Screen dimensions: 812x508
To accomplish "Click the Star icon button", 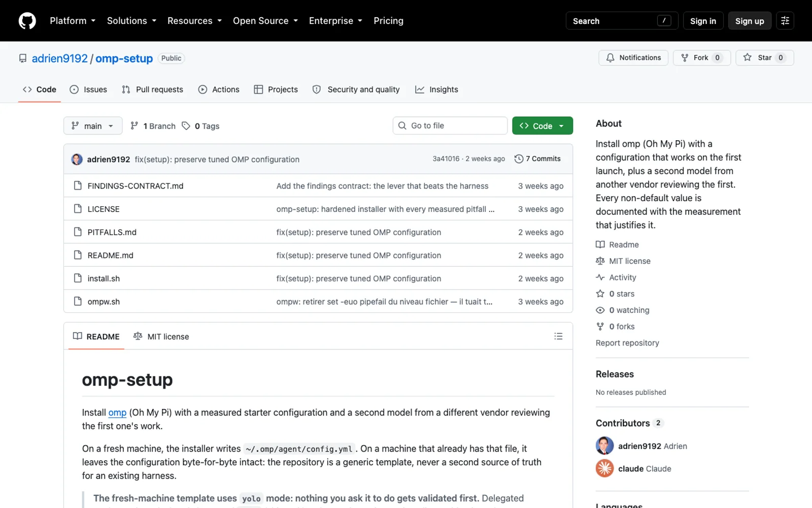I will click(764, 58).
